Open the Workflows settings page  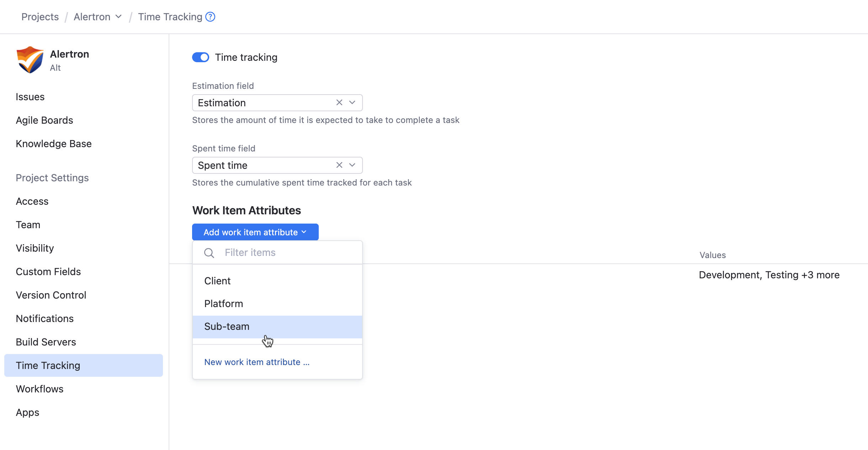[40, 389]
